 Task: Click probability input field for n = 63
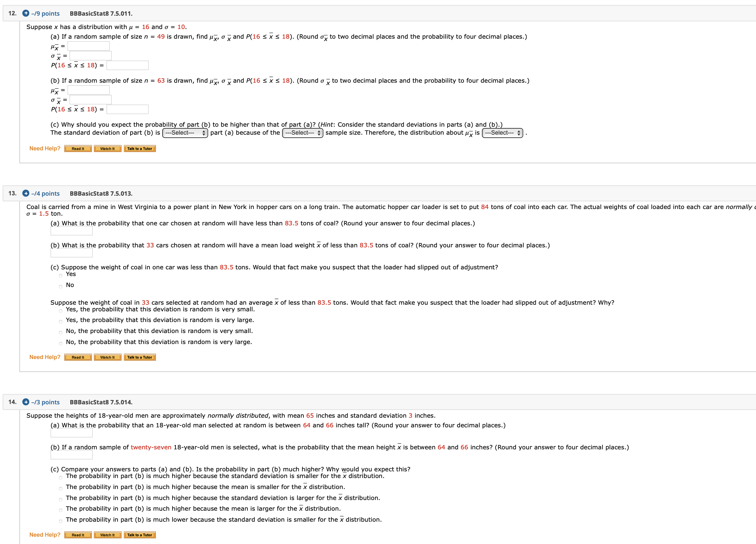[x=127, y=109]
